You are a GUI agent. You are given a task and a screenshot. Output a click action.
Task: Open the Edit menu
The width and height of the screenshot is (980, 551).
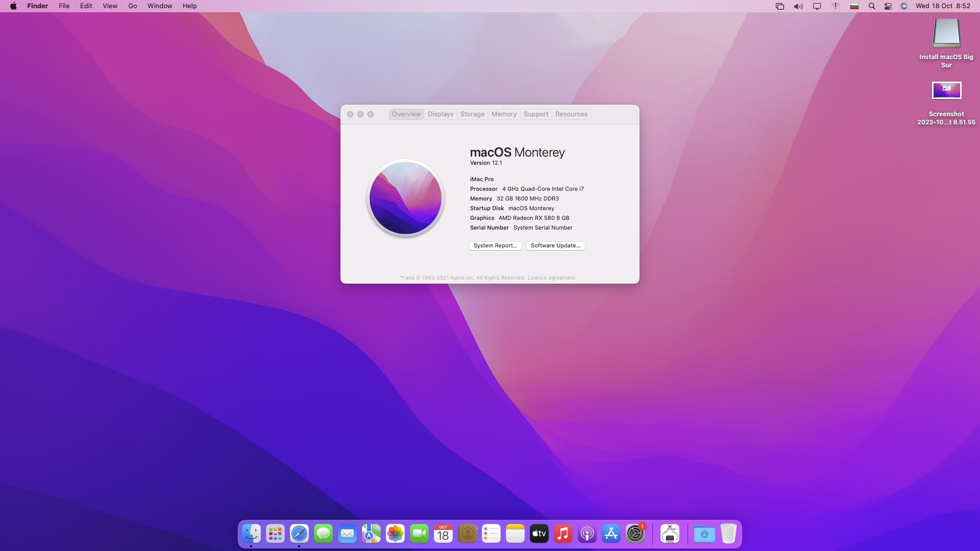click(86, 6)
